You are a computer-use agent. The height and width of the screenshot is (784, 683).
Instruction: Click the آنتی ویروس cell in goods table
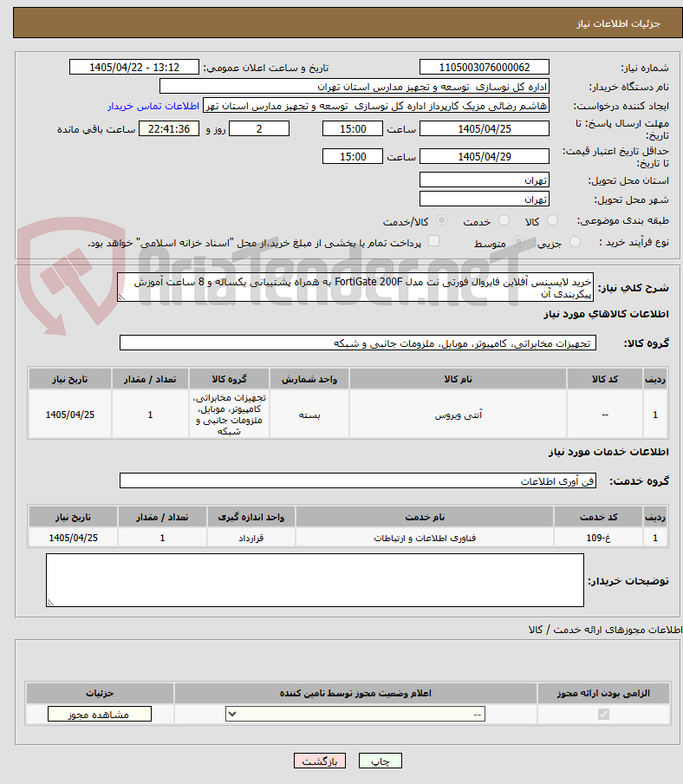[459, 415]
